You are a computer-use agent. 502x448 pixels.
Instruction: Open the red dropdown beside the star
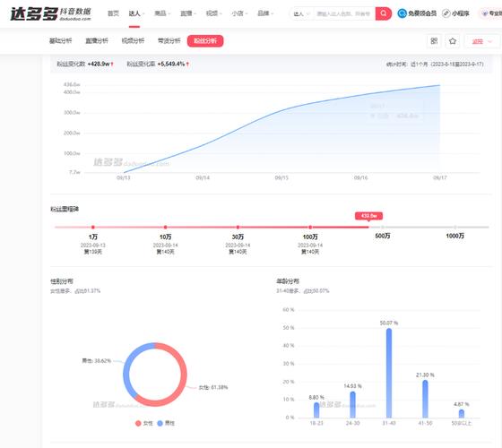[x=482, y=41]
